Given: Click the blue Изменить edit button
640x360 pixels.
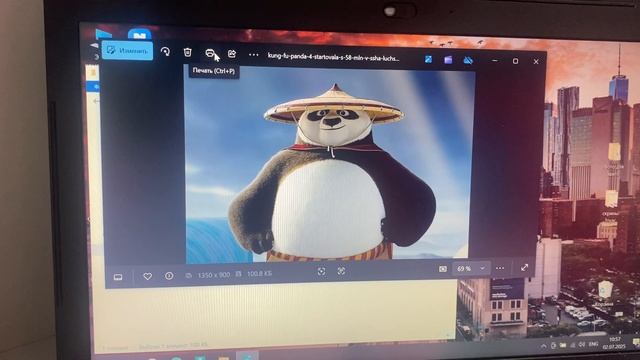Looking at the screenshot, I should point(127,51).
